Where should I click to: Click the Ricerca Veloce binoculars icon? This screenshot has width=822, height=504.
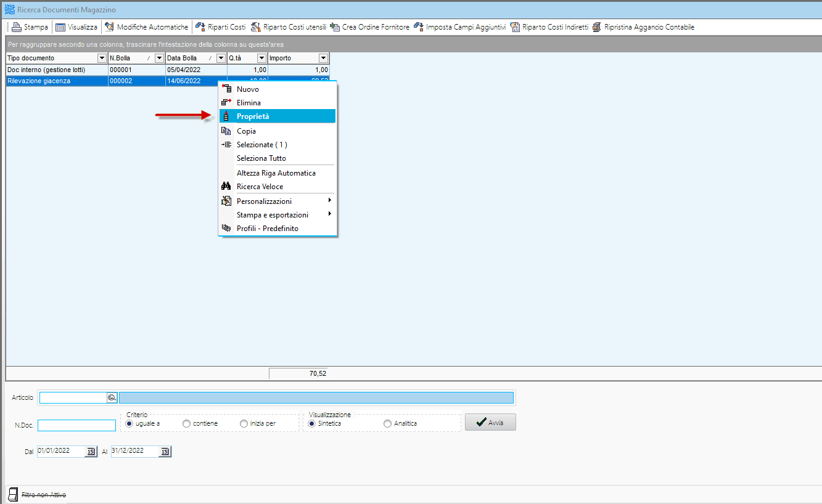(226, 187)
